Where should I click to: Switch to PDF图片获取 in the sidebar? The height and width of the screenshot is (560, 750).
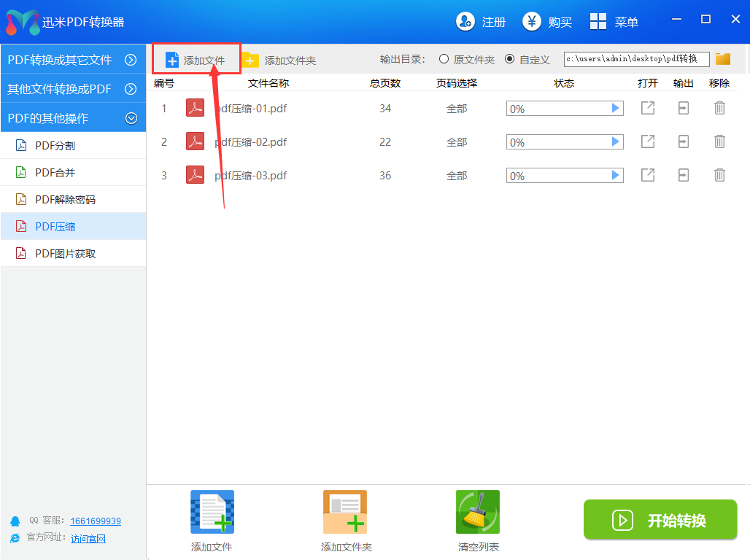66,254
